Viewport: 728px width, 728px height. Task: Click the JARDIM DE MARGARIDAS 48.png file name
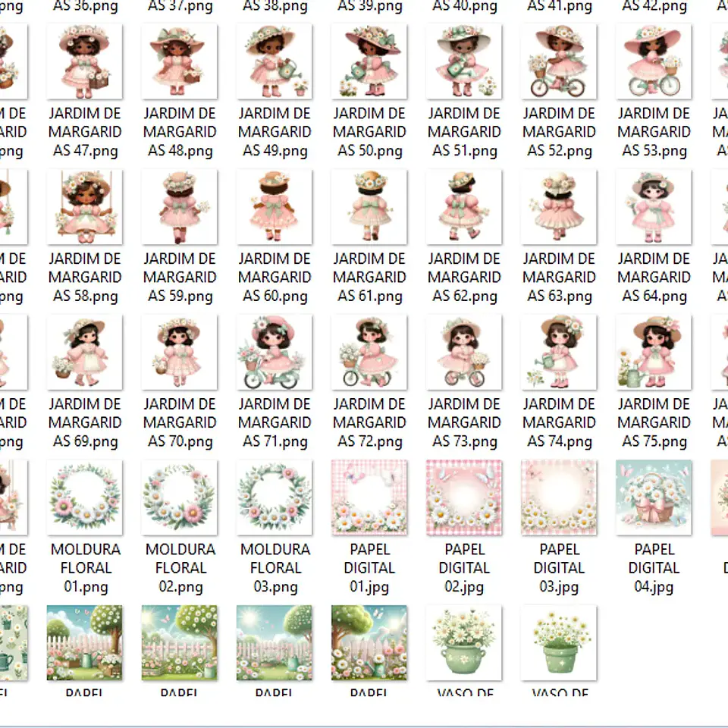click(180, 132)
